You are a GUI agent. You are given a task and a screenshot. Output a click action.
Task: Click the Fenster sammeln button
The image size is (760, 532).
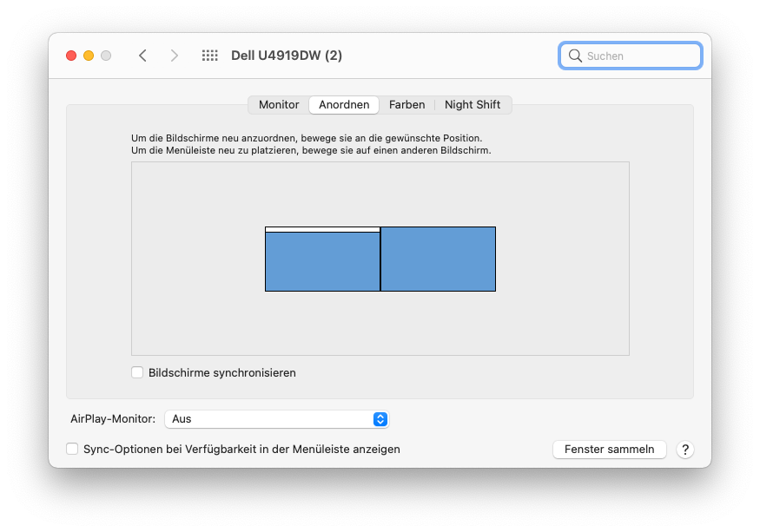click(x=609, y=450)
